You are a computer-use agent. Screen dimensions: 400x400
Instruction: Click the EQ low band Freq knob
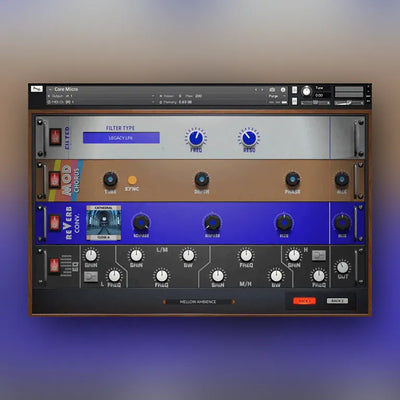coord(114,276)
